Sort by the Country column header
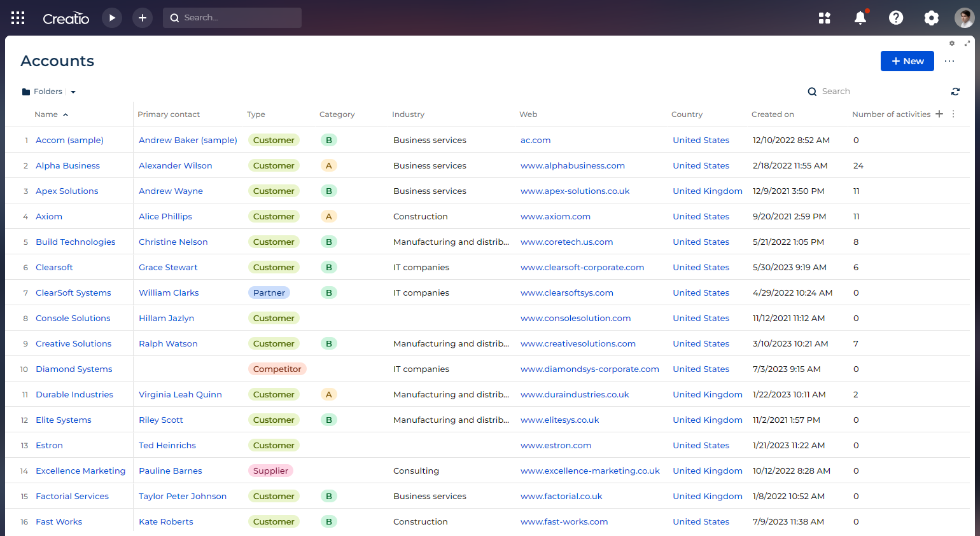980x536 pixels. point(687,114)
